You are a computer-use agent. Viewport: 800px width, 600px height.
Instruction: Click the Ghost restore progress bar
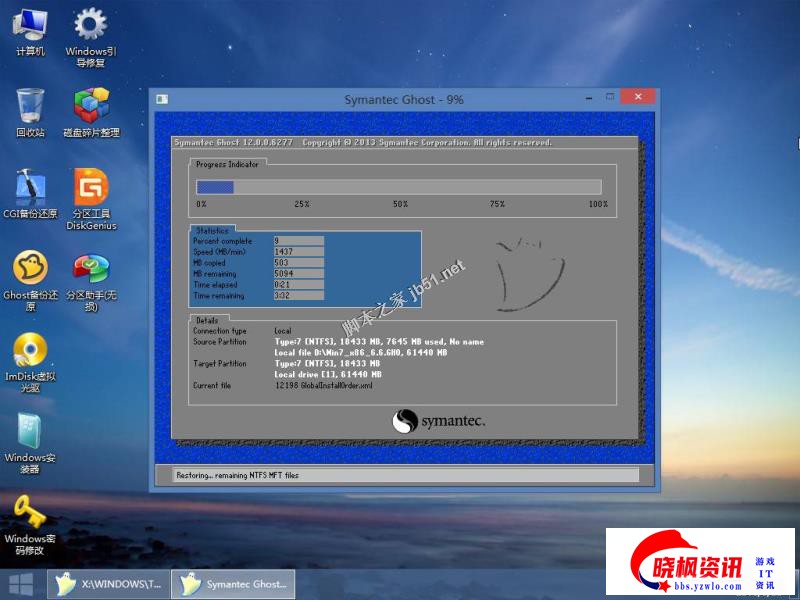coord(398,187)
